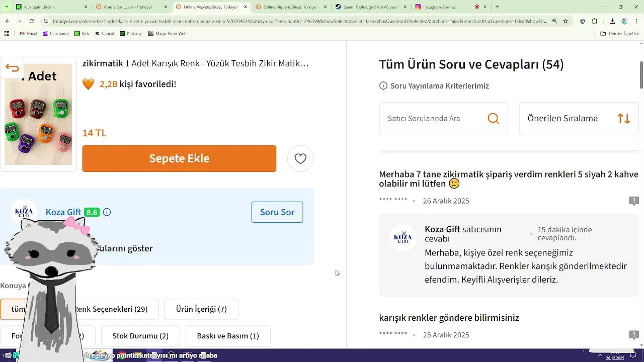Open the tab search dropdown arrow
Viewport: 644px width, 362px height.
(x=7, y=7)
